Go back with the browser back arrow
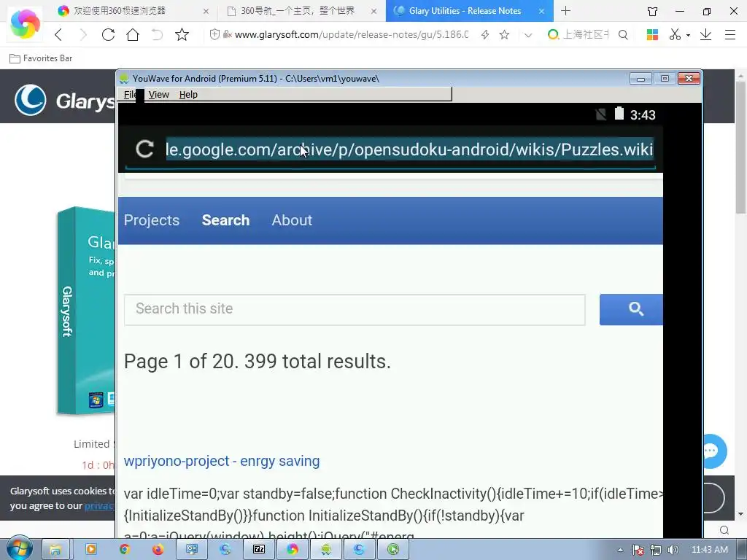Viewport: 747px width, 560px height. pos(58,34)
